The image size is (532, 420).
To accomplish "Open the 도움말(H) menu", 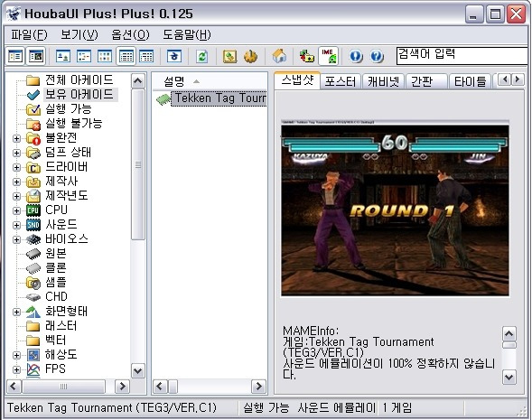I will pyautogui.click(x=187, y=34).
